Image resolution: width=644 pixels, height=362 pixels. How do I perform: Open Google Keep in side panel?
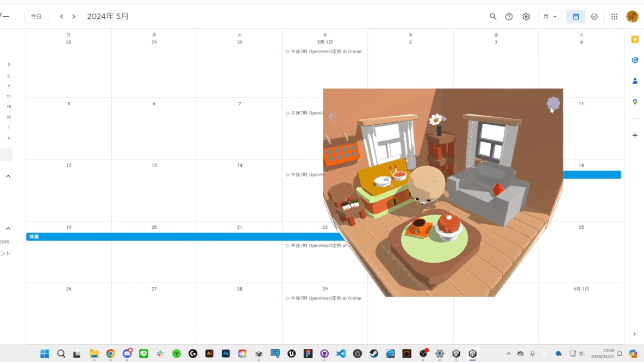tap(635, 40)
